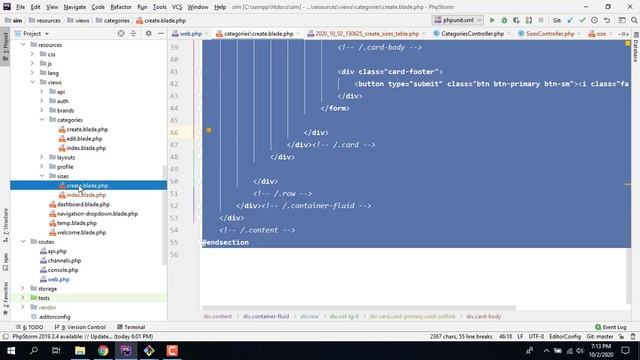640x360 pixels.
Task: Update project from Git (blue arrow)
Action: (x=570, y=20)
